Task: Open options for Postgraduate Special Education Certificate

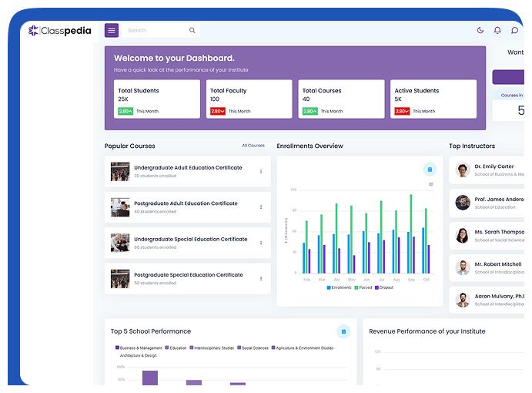Action: (261, 278)
